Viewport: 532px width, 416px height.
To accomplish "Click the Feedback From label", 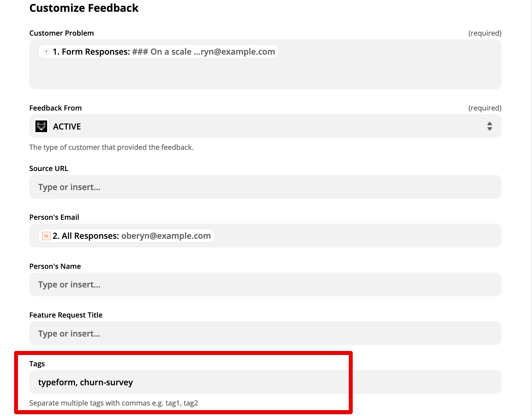I will click(56, 108).
